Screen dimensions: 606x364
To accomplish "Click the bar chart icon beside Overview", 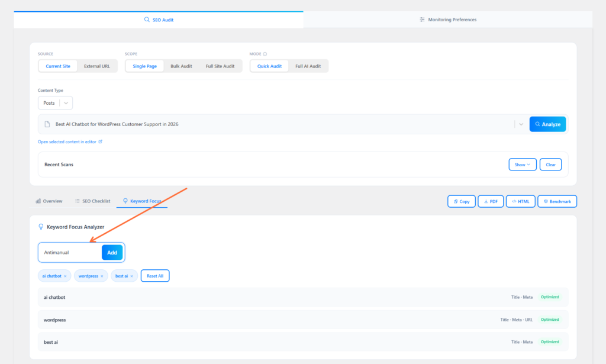I will [38, 201].
